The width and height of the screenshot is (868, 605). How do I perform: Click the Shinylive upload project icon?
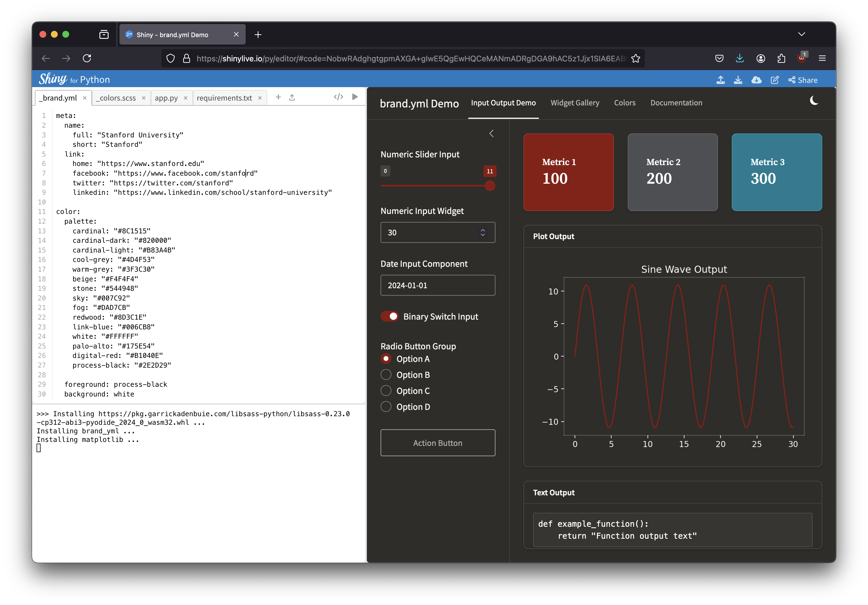point(721,80)
